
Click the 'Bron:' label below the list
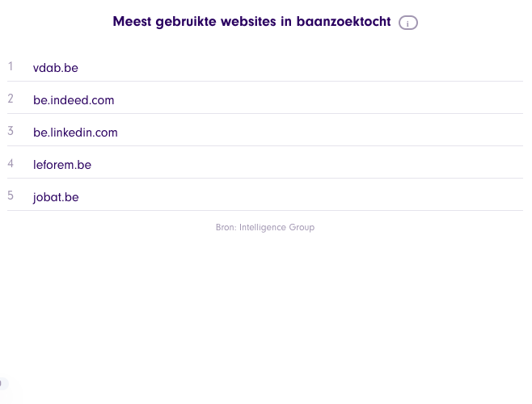click(226, 227)
